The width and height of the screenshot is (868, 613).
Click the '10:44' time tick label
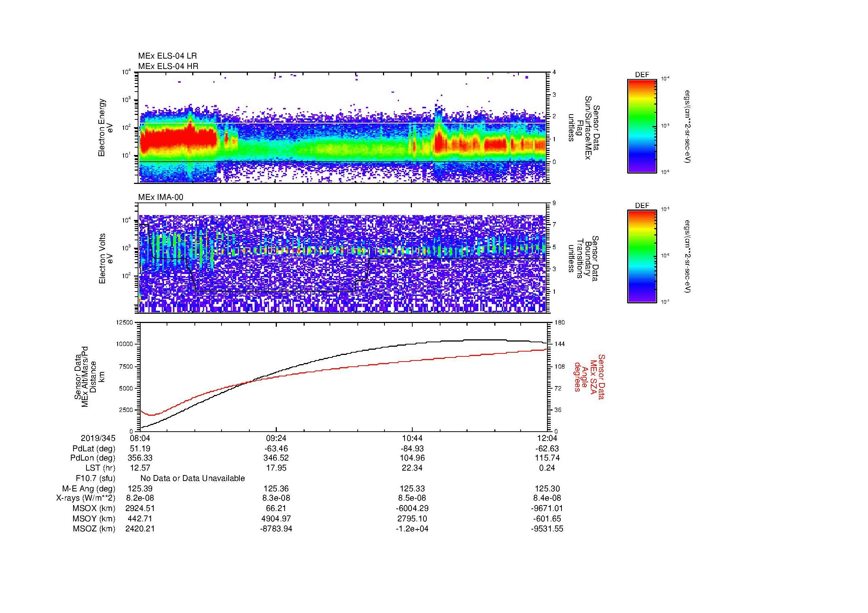pyautogui.click(x=412, y=438)
